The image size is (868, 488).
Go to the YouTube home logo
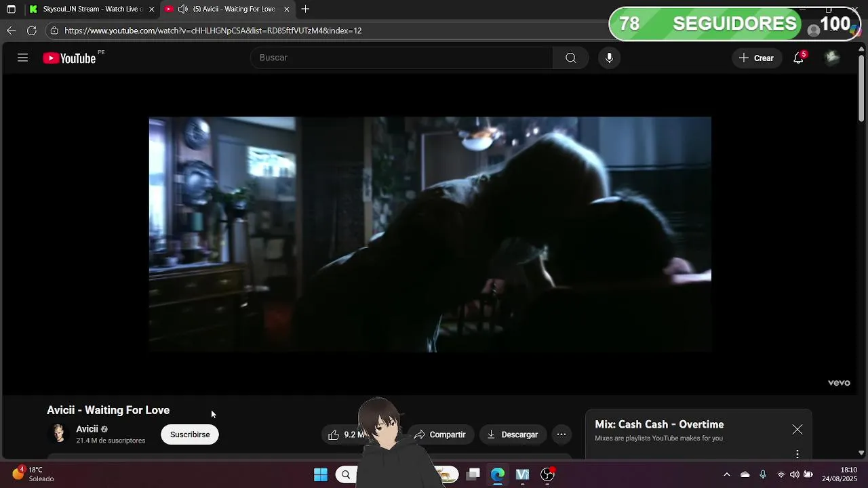click(x=69, y=58)
